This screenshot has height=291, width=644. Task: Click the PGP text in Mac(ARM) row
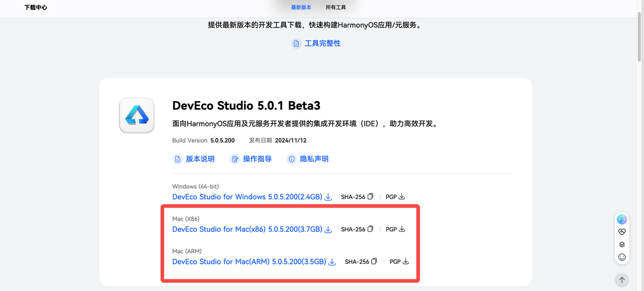tap(395, 262)
